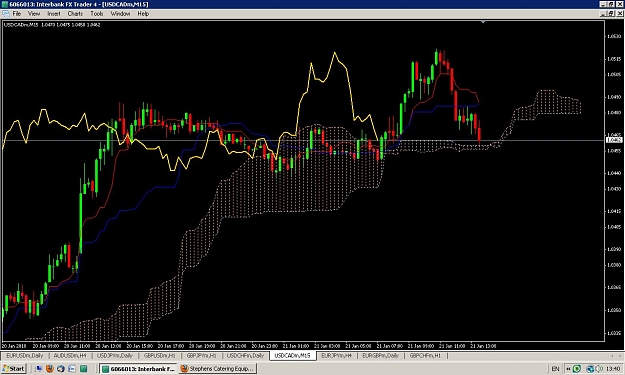
Task: Click the fourth quick launch icon
Action: [72, 369]
